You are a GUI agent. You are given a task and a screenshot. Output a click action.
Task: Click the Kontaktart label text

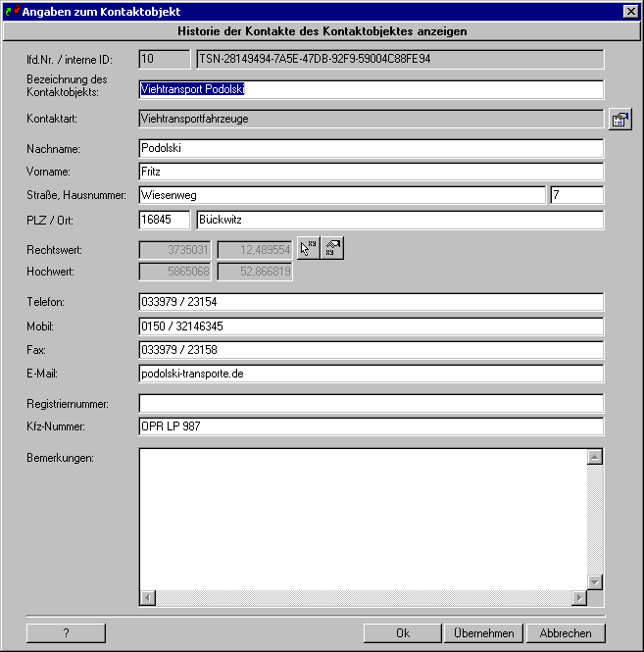click(52, 119)
